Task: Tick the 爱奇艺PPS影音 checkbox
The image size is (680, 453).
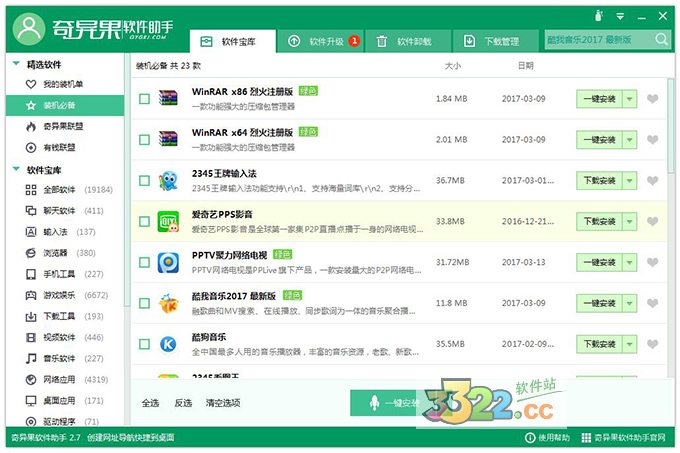Action: (144, 222)
